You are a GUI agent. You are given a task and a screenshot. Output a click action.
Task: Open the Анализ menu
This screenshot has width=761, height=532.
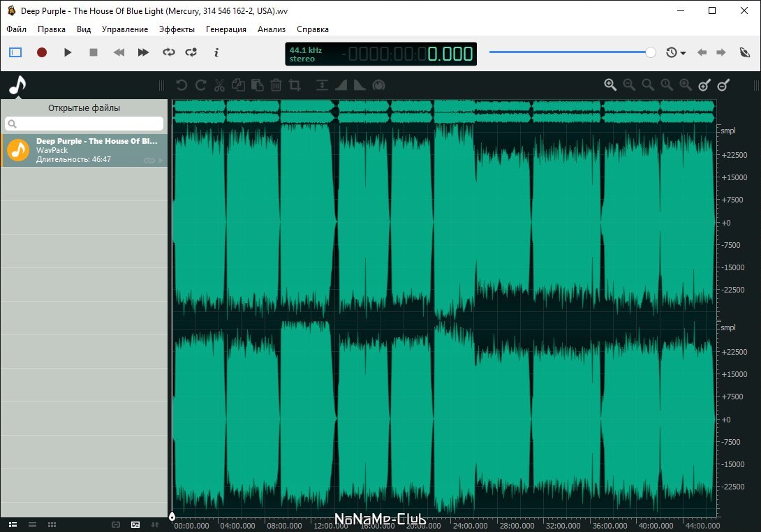pos(272,29)
